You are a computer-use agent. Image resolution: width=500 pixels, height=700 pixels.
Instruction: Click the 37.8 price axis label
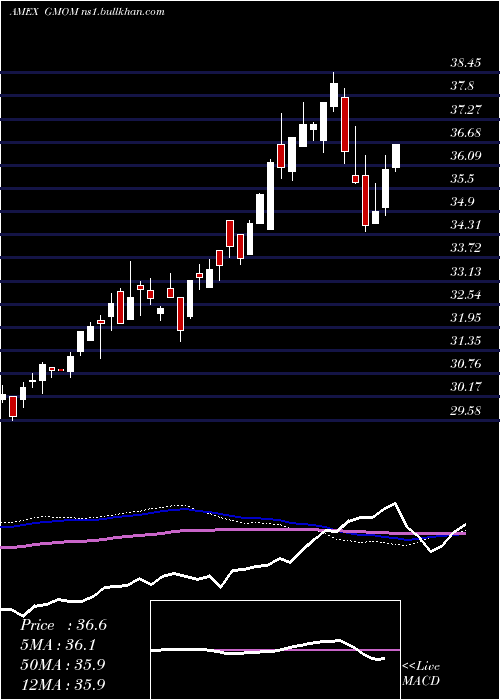click(462, 86)
